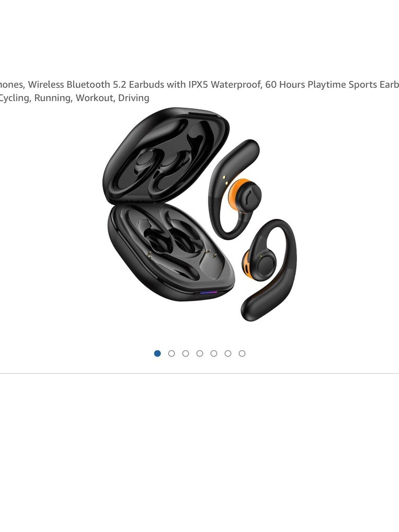Image resolution: width=399 pixels, height=532 pixels.
Task: Select the sixth carousel indicator dot
Action: (x=228, y=354)
